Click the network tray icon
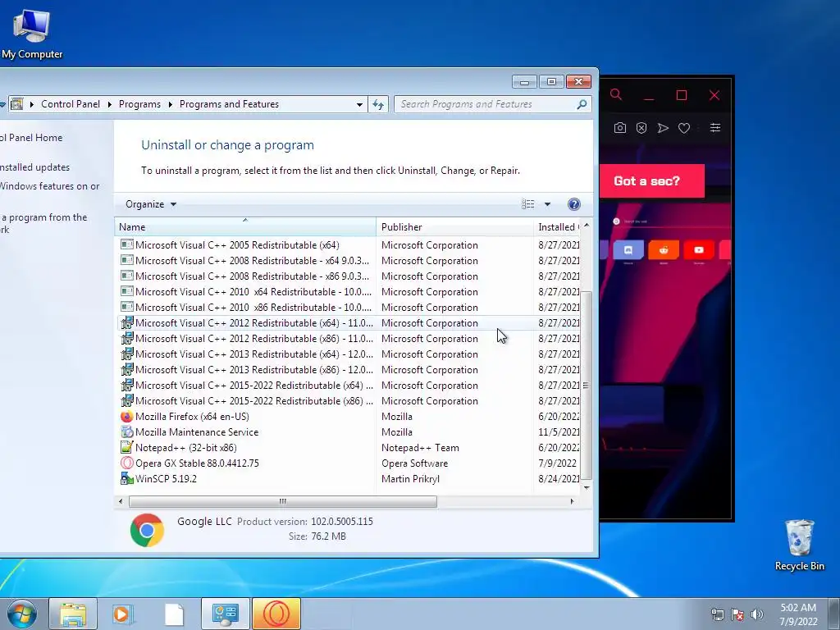 point(717,614)
